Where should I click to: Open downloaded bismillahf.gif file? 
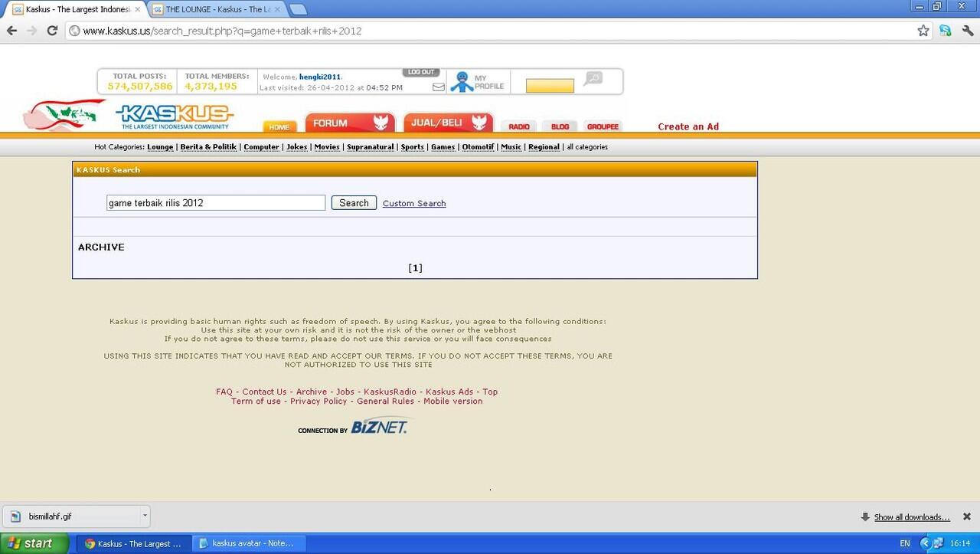70,516
